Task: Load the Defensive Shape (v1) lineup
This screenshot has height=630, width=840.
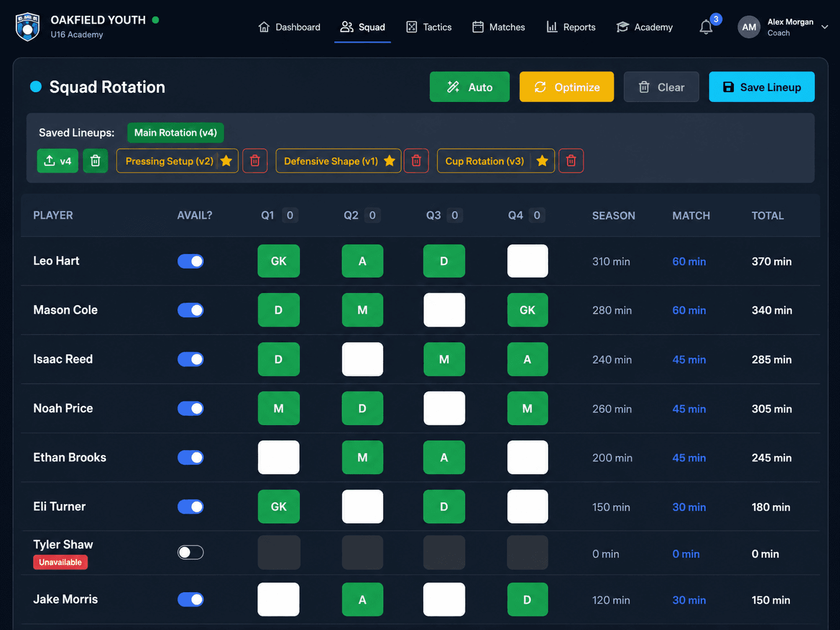Action: [x=331, y=161]
